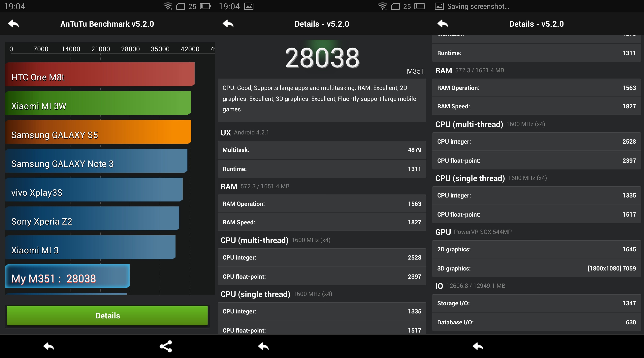Tap IO 12606.8 / 12949.1 MB header
644x358 pixels.
tap(470, 286)
